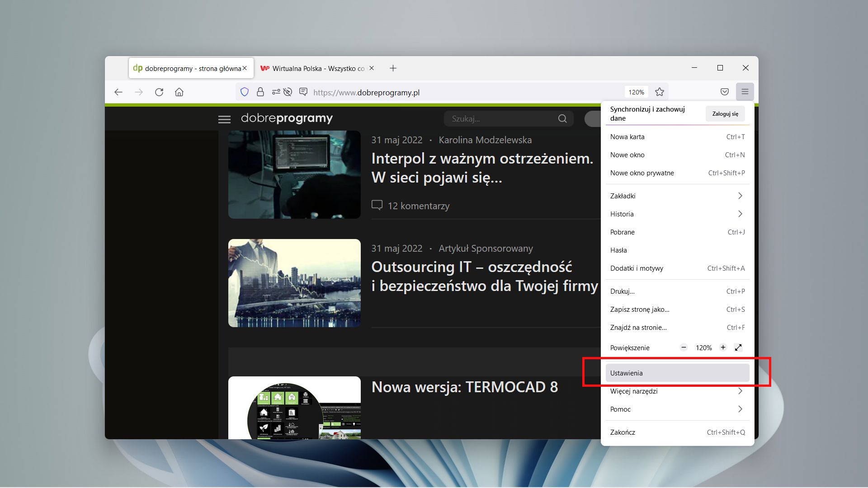Toggle the dobreprogramy sidebar hamburger menu
Viewport: 868px width, 488px height.
[224, 119]
